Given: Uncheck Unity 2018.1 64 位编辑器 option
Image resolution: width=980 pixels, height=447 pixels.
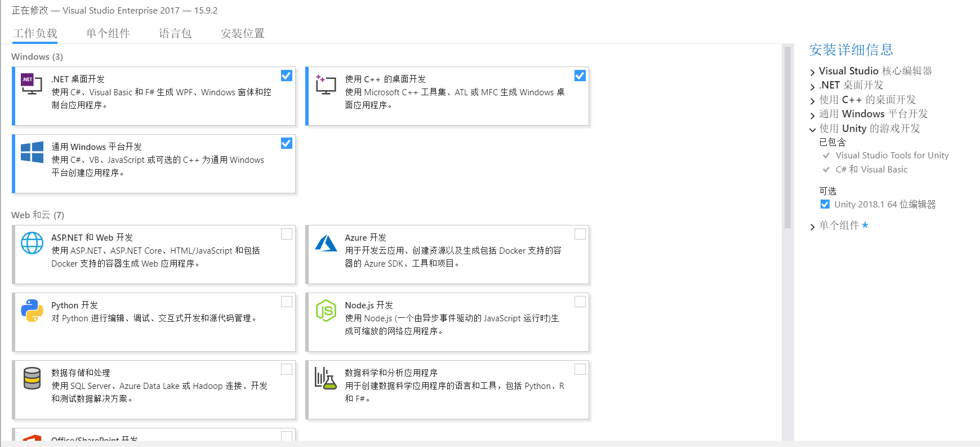Looking at the screenshot, I should tap(825, 204).
